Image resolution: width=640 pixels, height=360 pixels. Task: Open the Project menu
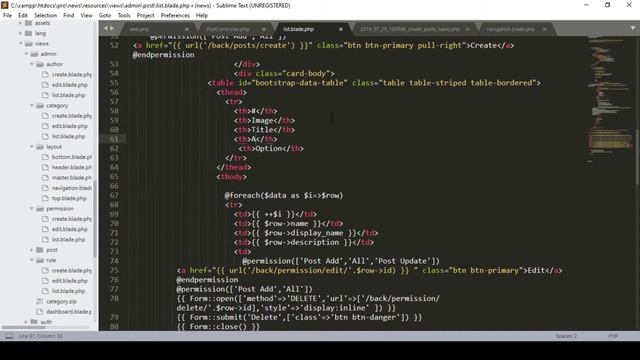(x=145, y=16)
